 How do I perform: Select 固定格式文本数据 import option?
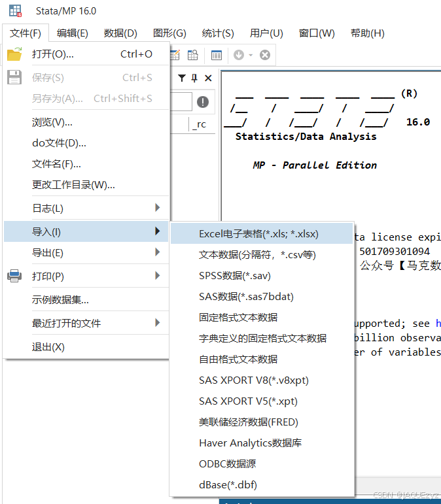tap(262, 317)
